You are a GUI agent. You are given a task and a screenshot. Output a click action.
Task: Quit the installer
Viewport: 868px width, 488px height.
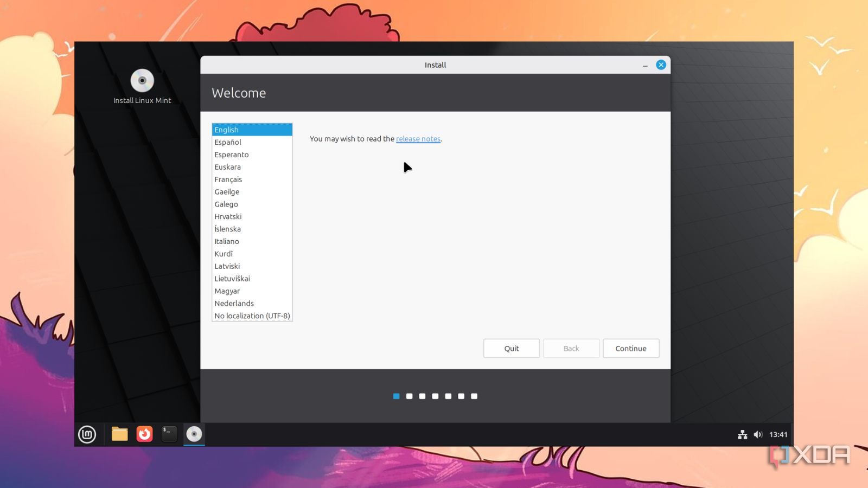point(512,348)
